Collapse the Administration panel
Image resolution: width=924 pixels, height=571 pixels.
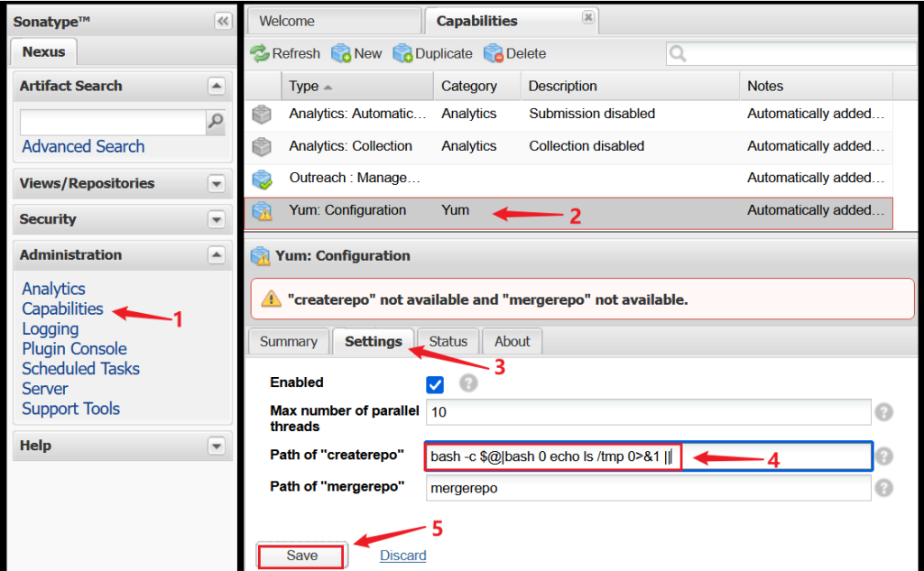(x=217, y=255)
